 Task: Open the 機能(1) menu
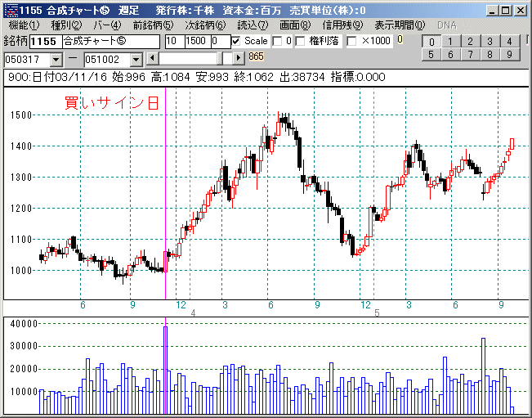point(24,25)
